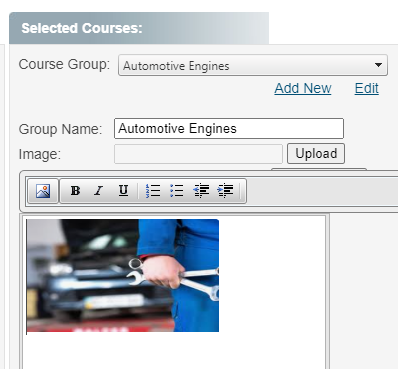The width and height of the screenshot is (398, 369).
Task: Click the Add New link
Action: point(303,88)
